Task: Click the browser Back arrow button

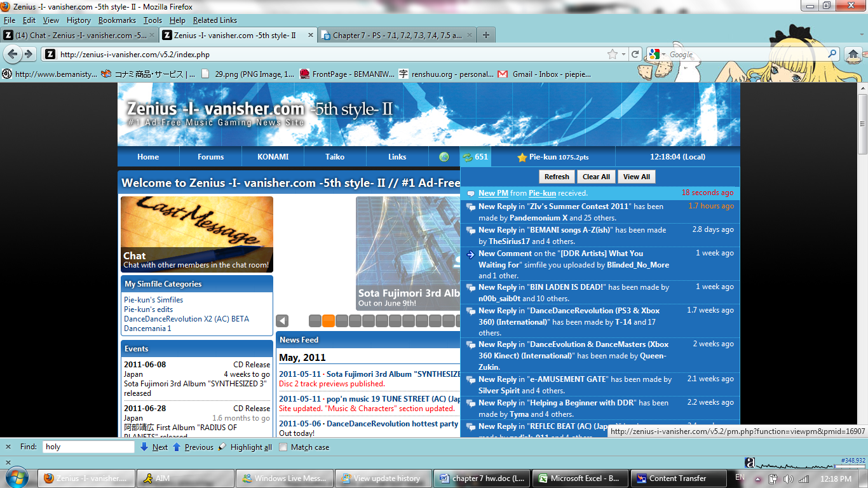Action: pos(12,55)
